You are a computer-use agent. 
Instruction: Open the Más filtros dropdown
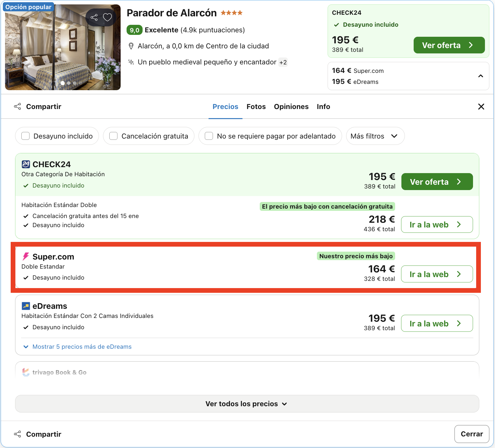(375, 136)
